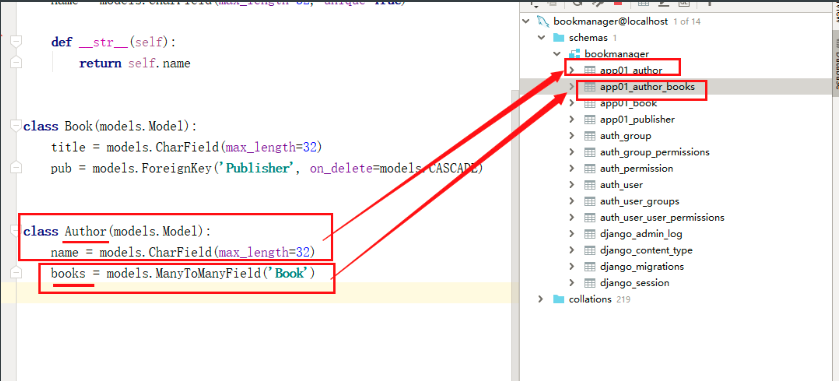Click the table icon beside auth_user_groups

[x=590, y=202]
